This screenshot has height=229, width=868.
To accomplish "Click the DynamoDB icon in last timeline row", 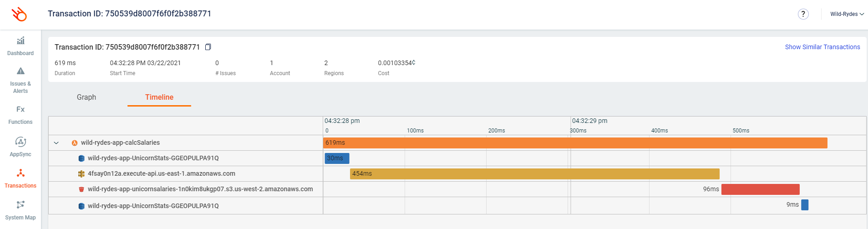I will tap(81, 206).
